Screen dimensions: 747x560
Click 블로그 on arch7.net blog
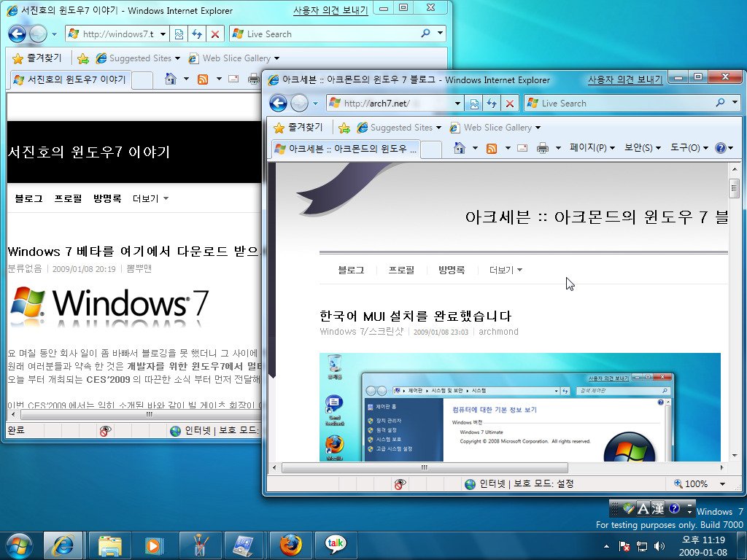[x=351, y=270]
